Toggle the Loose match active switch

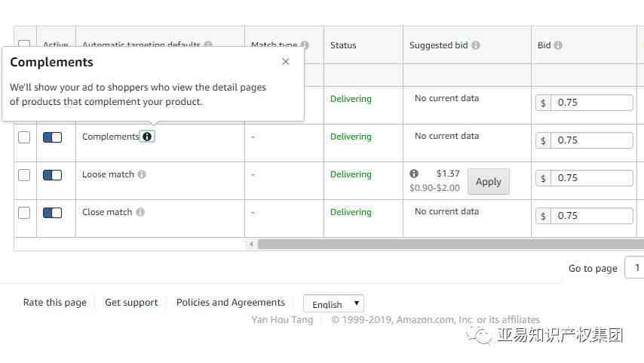click(x=53, y=175)
